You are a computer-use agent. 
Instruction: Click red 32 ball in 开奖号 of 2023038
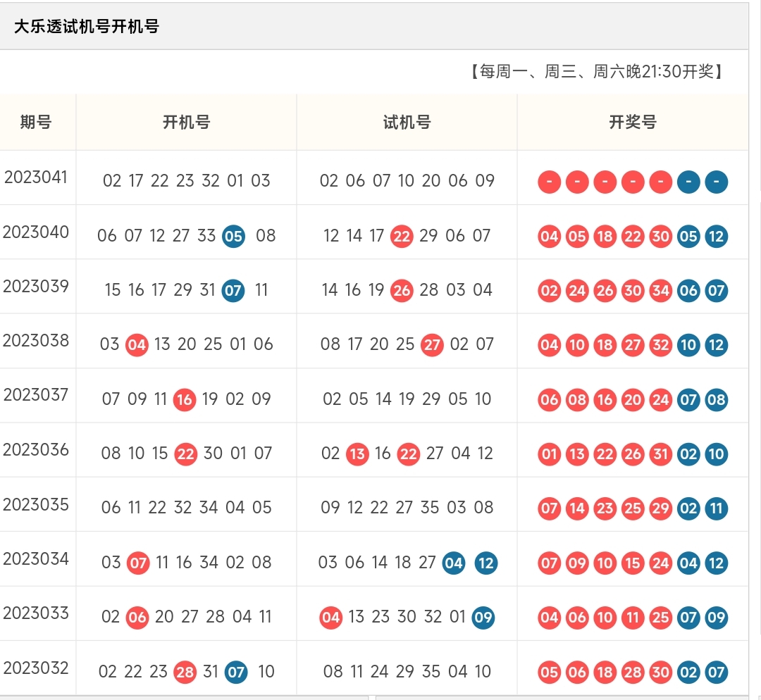tap(660, 345)
